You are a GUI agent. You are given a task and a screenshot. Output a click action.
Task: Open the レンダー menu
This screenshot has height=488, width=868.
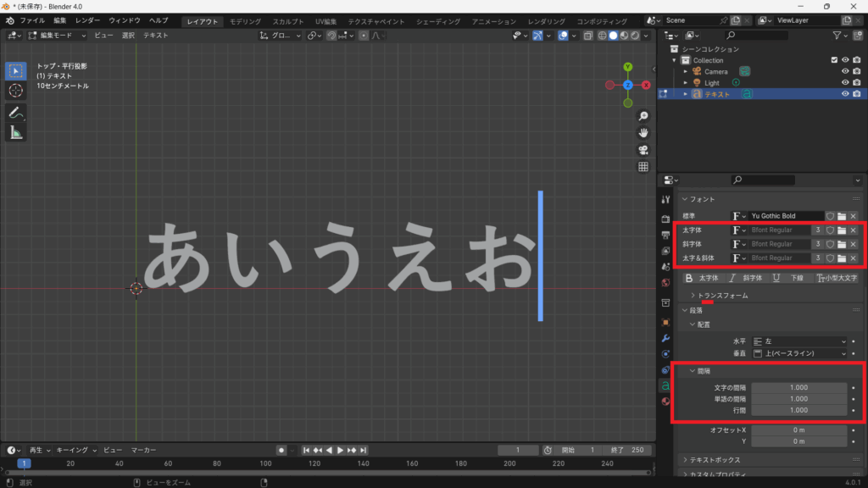pyautogui.click(x=87, y=20)
